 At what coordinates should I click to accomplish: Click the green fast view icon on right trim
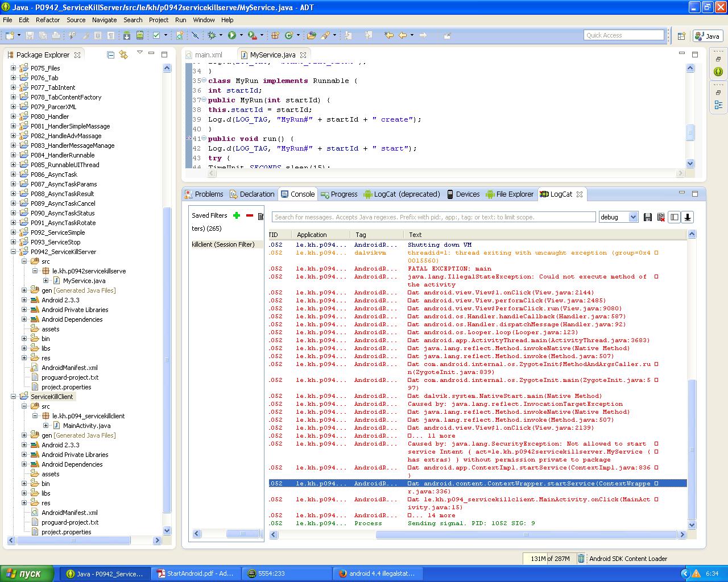(718, 72)
